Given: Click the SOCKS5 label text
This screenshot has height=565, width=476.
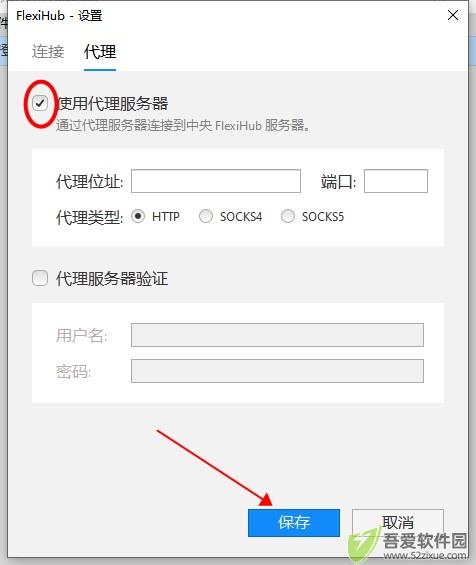Looking at the screenshot, I should pyautogui.click(x=323, y=217).
